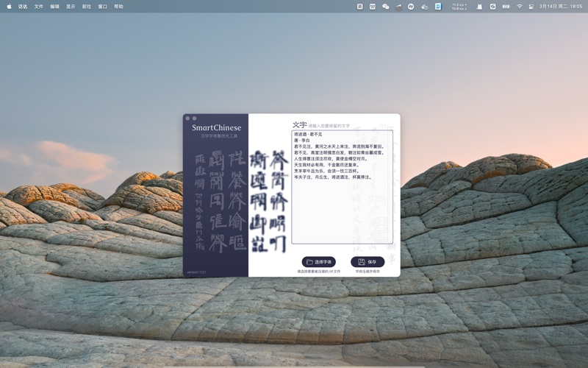Screen dimensions: 588x368
Task: Click the battery icon in the menu bar
Action: tap(506, 7)
